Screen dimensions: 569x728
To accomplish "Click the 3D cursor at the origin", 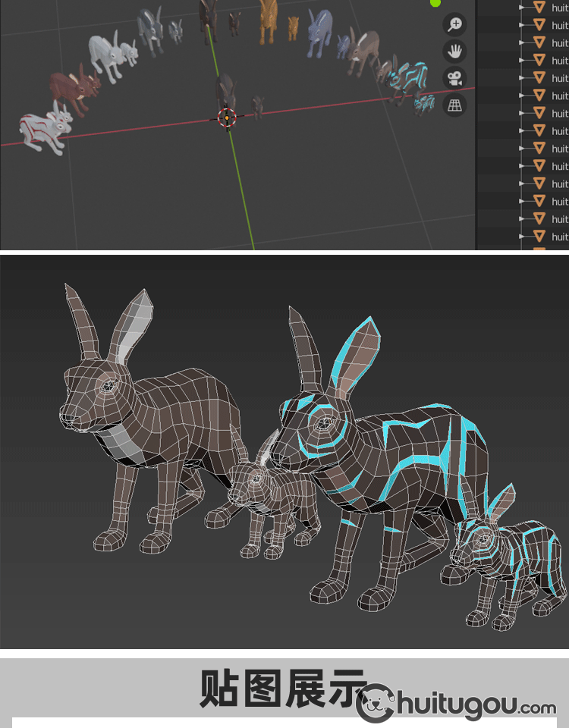I will click(227, 118).
